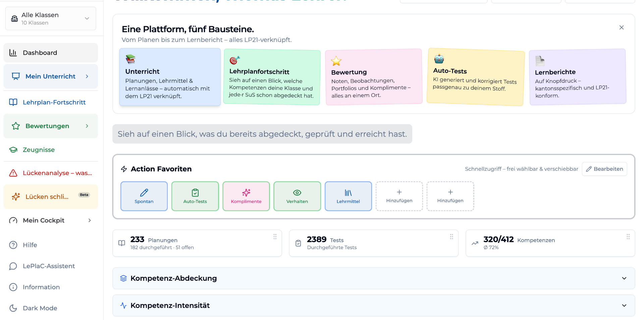Launch the Spontan quick action
Image resolution: width=644 pixels, height=320 pixels.
coord(144,196)
